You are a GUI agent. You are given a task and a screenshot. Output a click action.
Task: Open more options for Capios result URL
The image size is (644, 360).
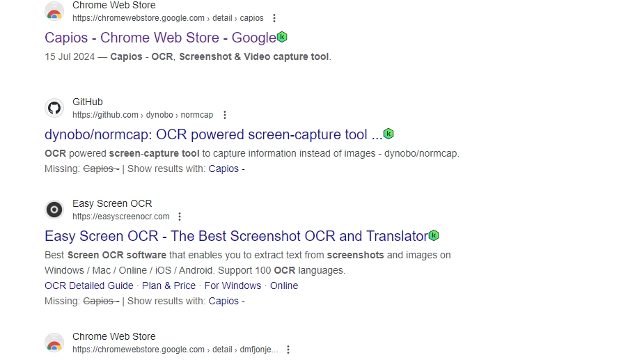tap(274, 18)
